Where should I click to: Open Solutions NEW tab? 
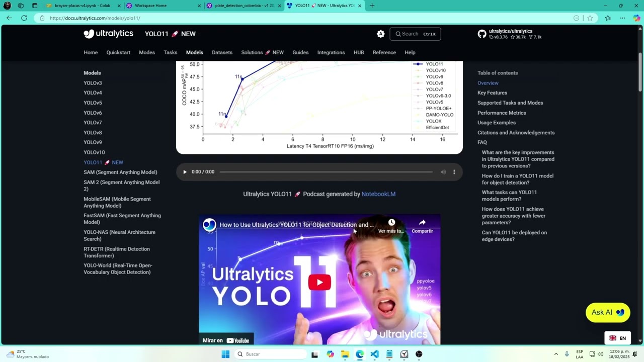pos(262,52)
